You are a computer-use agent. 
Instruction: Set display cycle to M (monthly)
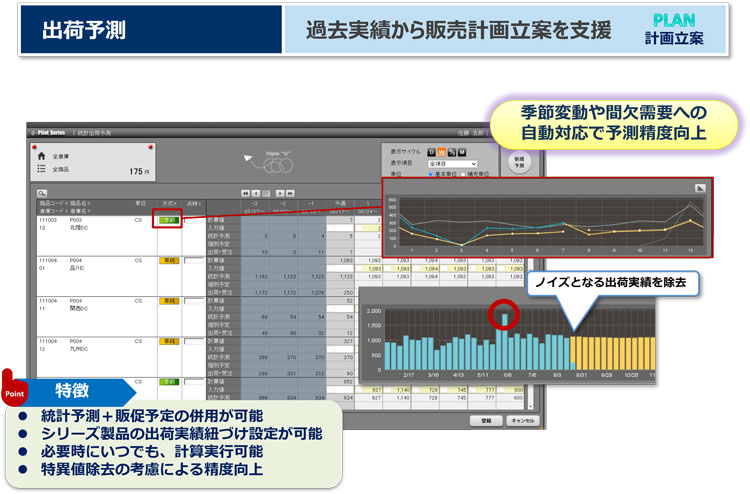(462, 152)
